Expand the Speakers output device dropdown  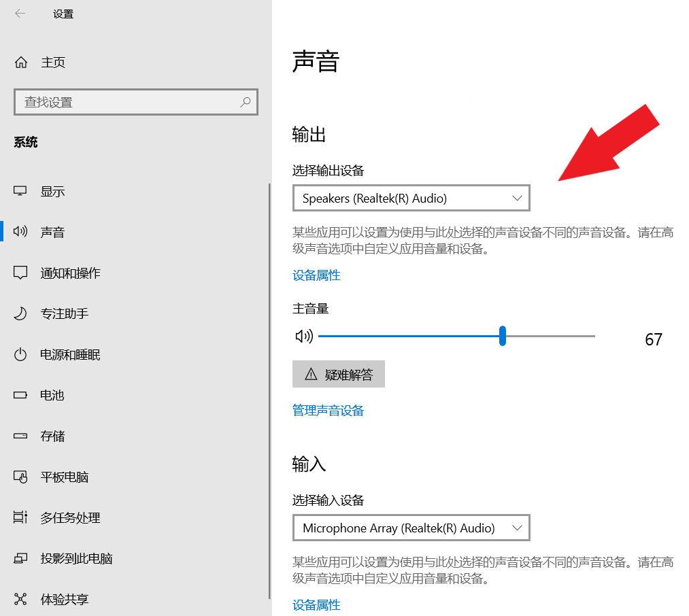411,199
